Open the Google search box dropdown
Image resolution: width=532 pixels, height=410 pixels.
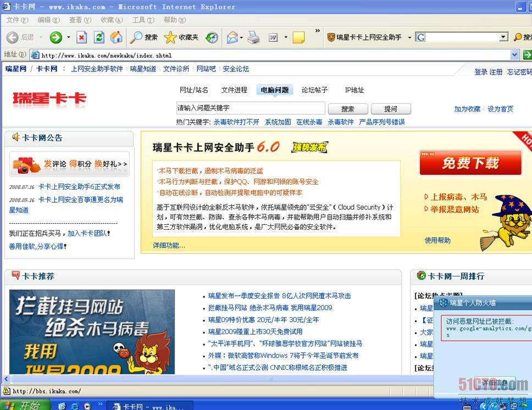click(503, 37)
